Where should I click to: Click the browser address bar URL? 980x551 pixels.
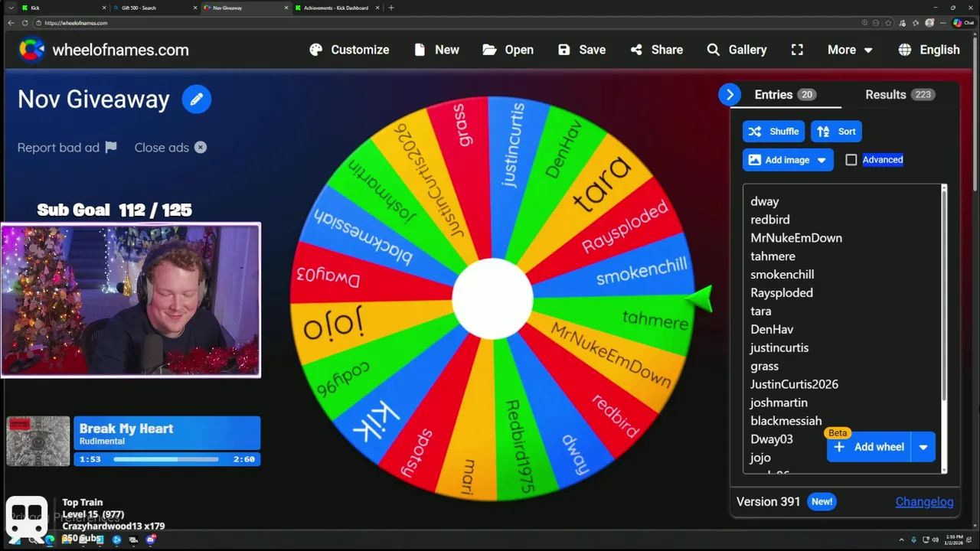tap(76, 23)
